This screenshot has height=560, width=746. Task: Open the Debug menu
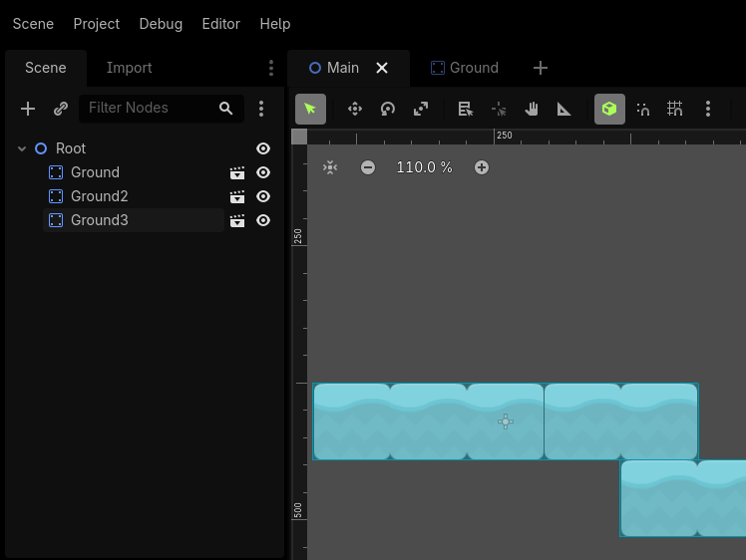[161, 23]
